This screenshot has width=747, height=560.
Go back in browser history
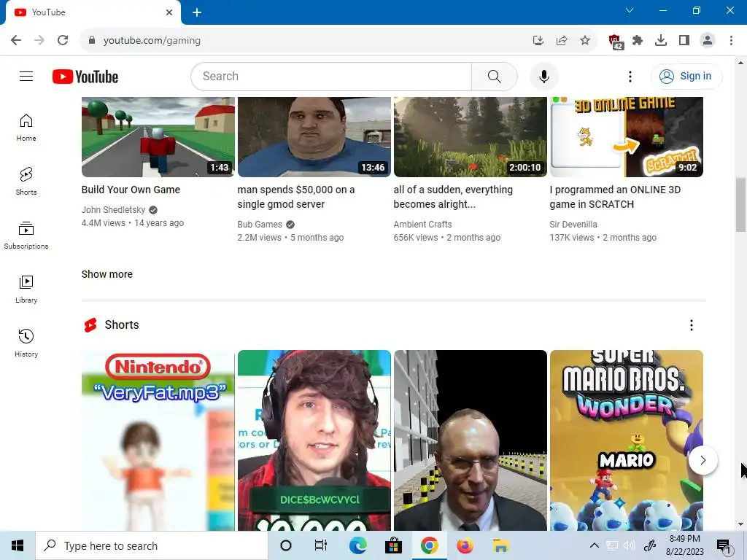click(x=16, y=41)
